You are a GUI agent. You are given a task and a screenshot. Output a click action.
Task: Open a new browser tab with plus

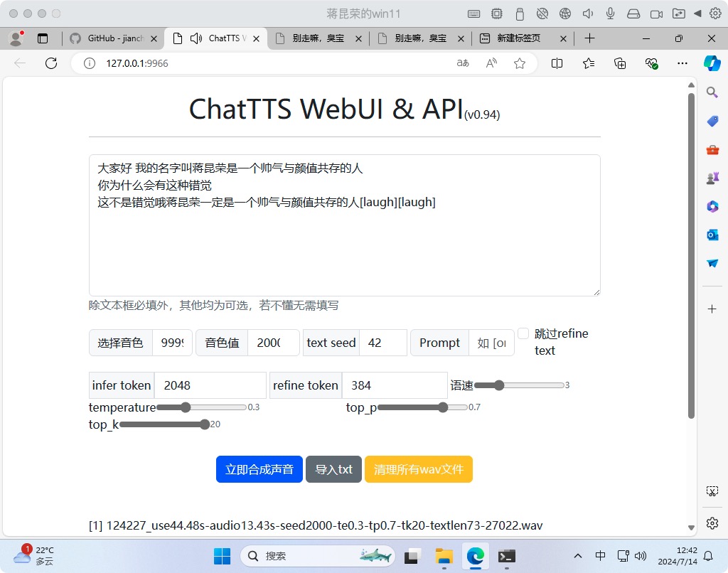tap(589, 38)
